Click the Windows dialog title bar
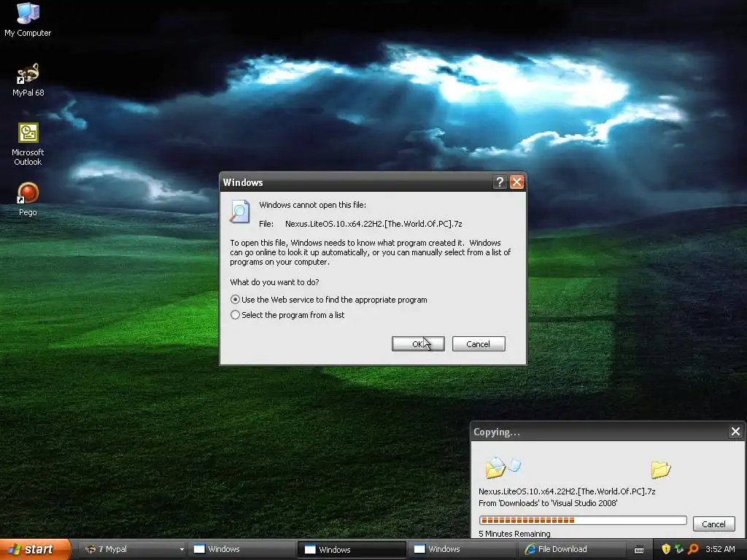Image resolution: width=747 pixels, height=560 pixels. (355, 182)
